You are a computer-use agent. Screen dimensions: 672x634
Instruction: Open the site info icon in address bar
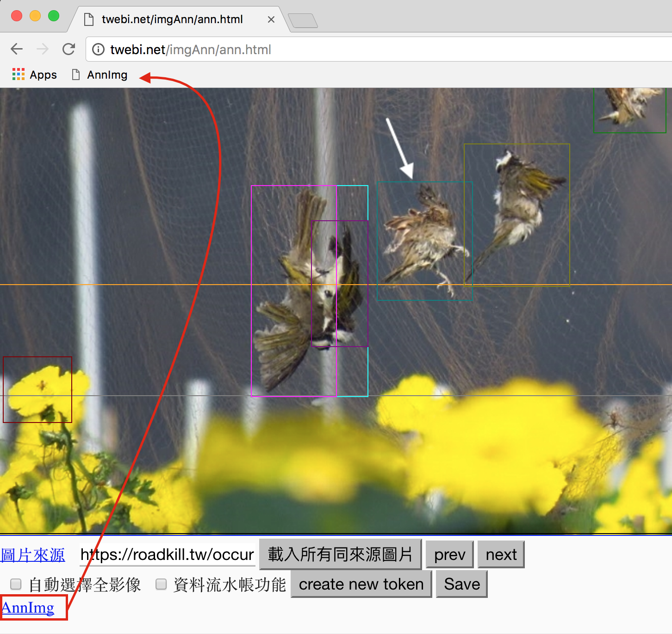[x=98, y=50]
